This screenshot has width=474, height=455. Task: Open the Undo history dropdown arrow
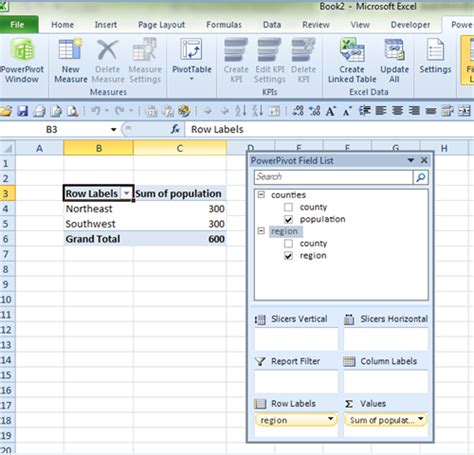click(x=107, y=111)
